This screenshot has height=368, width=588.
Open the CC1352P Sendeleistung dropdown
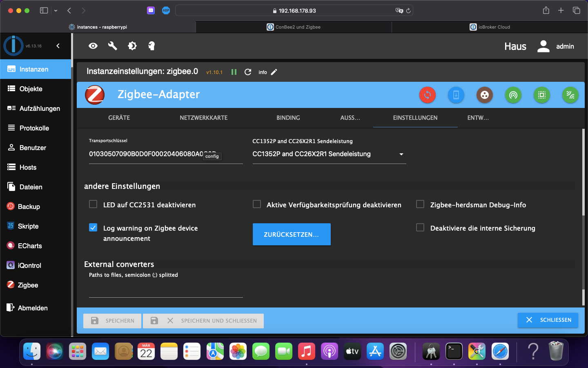(330, 154)
